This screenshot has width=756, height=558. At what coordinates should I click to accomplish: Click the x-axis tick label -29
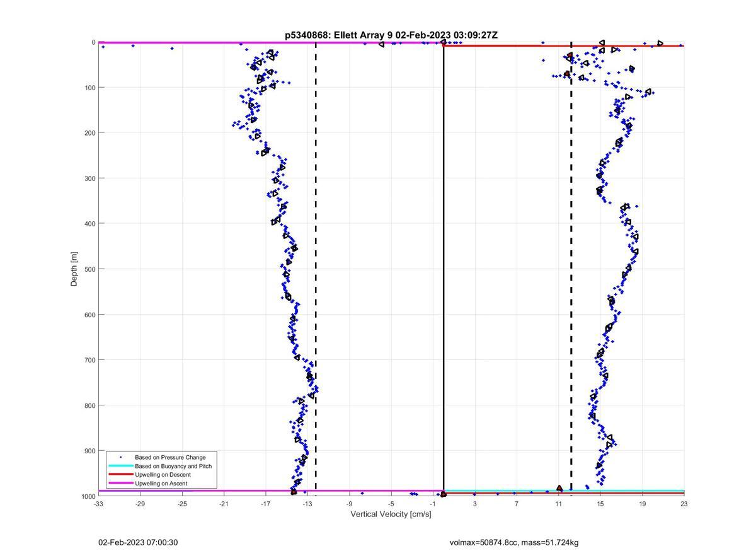(x=140, y=504)
